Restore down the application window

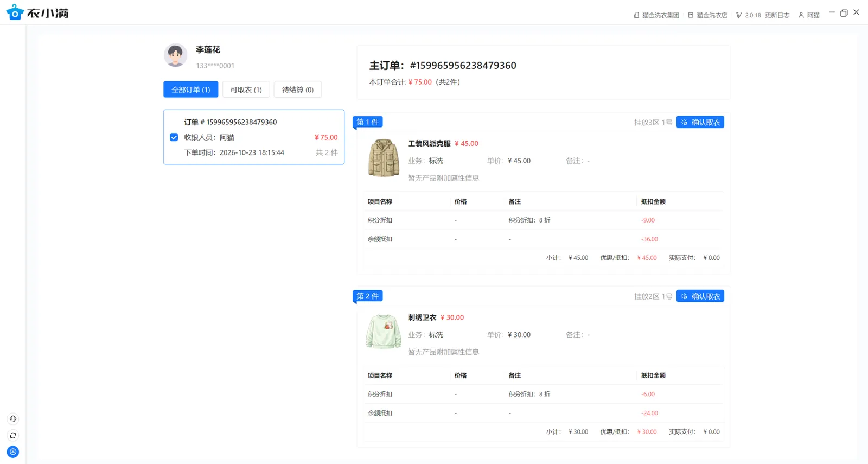[x=844, y=12]
